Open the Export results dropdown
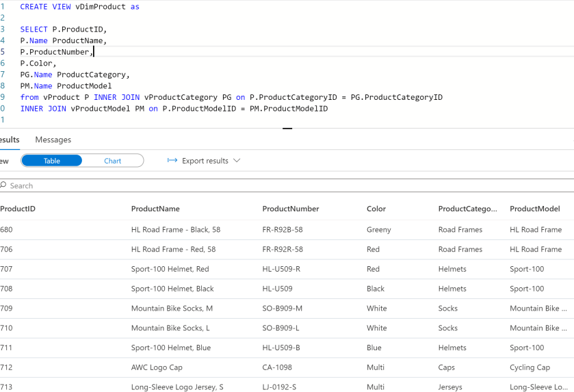Screen dimensions: 574x392 204,161
